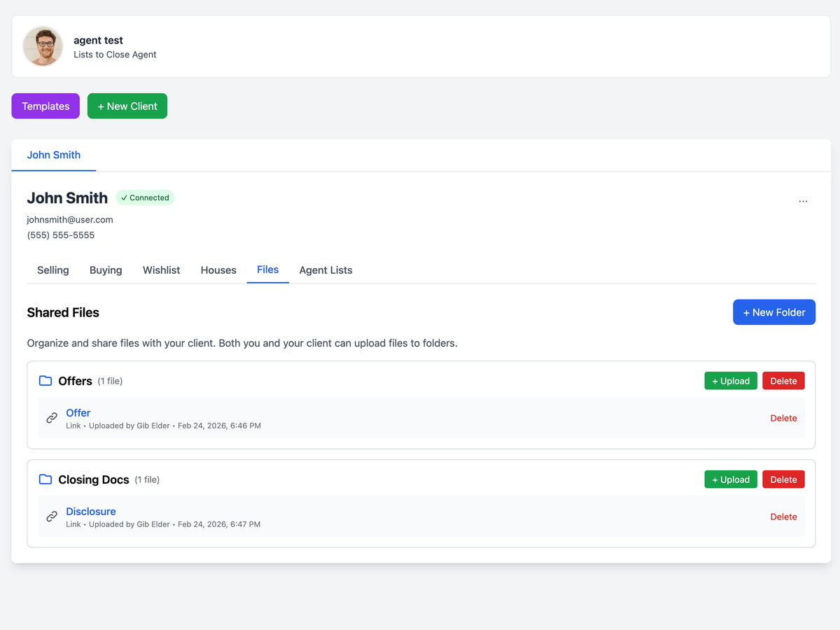Click the agent profile avatar photo
The height and width of the screenshot is (630, 840).
point(43,47)
